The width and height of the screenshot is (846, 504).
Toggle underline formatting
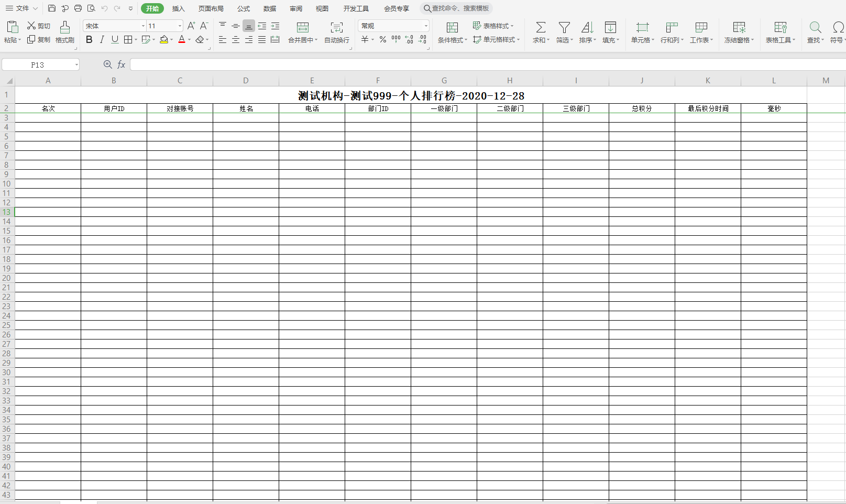coord(115,39)
